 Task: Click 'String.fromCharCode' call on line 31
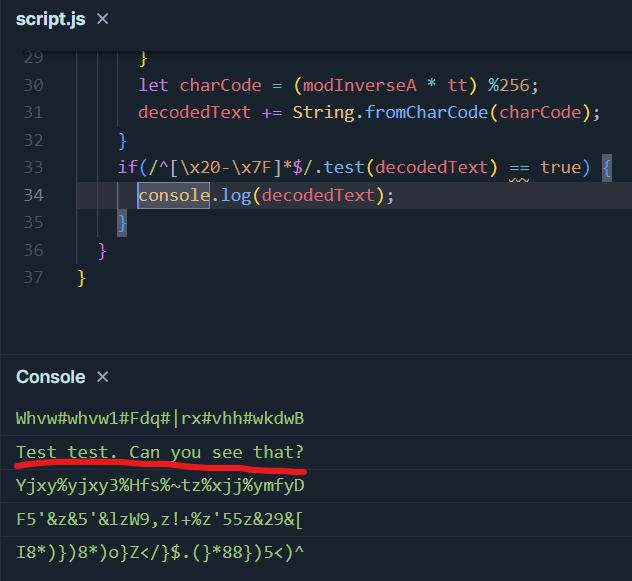click(x=390, y=112)
